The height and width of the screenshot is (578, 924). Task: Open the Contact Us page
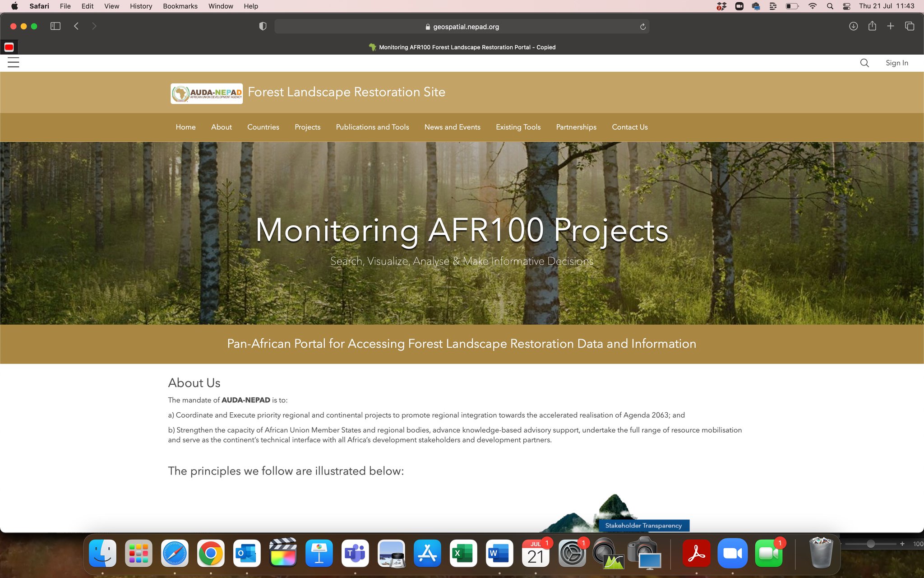(629, 127)
